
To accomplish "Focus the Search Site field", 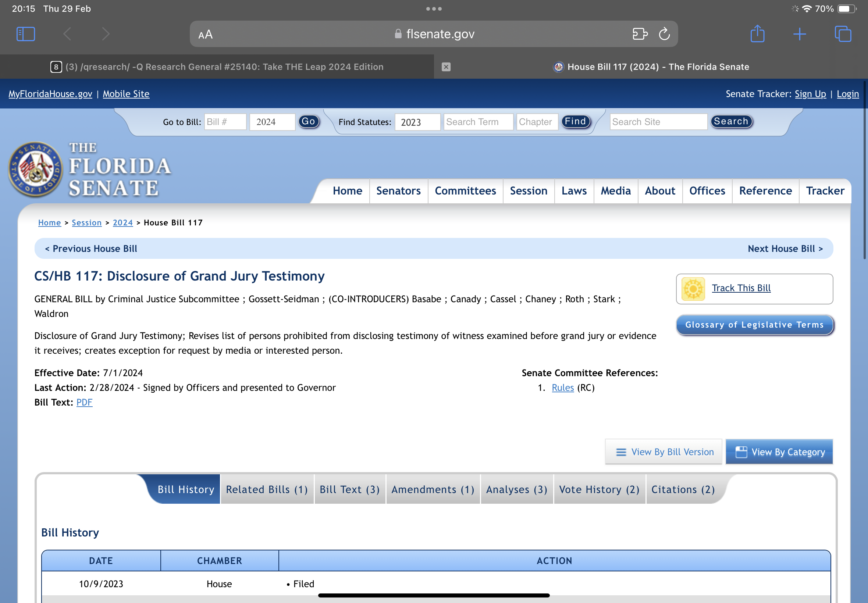I will click(658, 122).
